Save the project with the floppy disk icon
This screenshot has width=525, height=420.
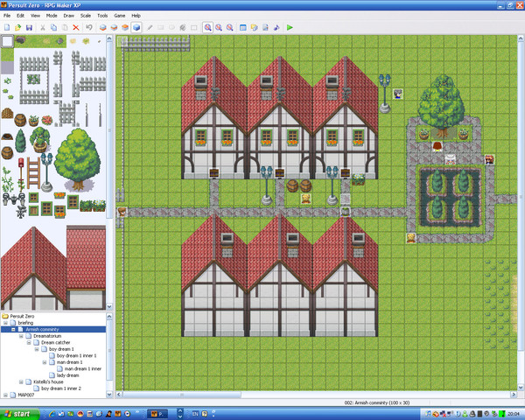tap(29, 27)
